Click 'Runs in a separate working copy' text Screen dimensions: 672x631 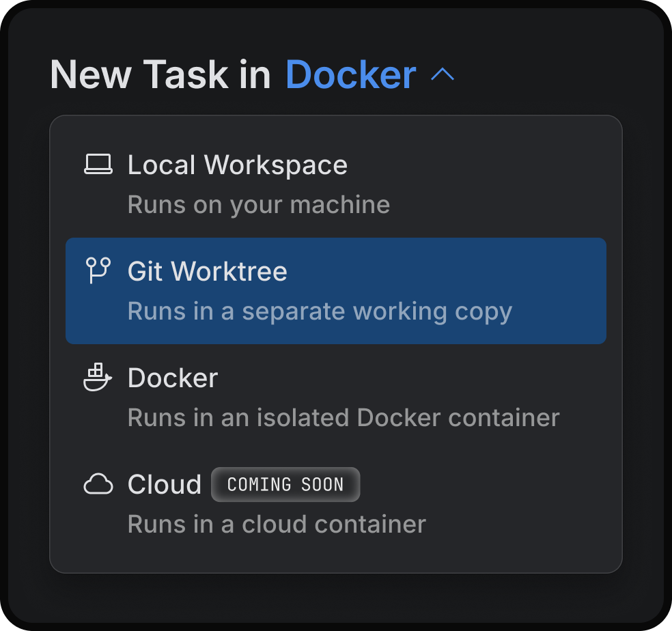[x=320, y=311]
